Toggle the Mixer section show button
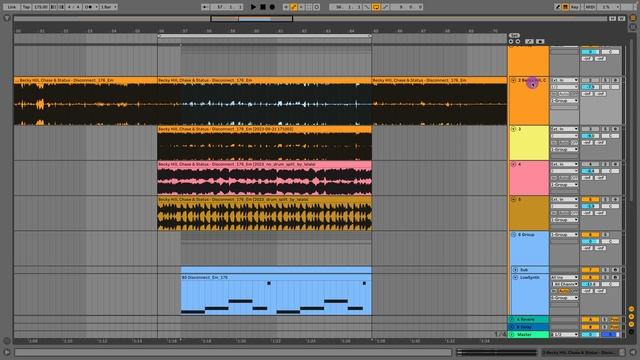Screen dimensions: 640x360 point(631,324)
